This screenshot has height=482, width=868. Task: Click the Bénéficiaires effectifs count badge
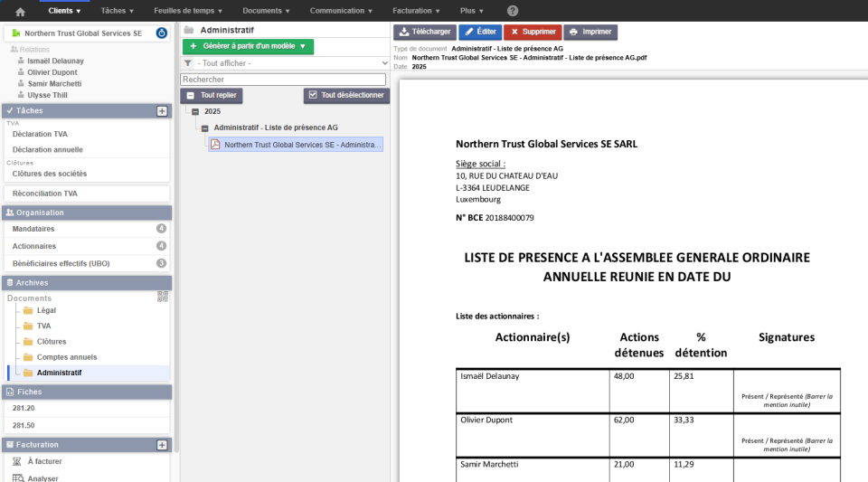[161, 263]
